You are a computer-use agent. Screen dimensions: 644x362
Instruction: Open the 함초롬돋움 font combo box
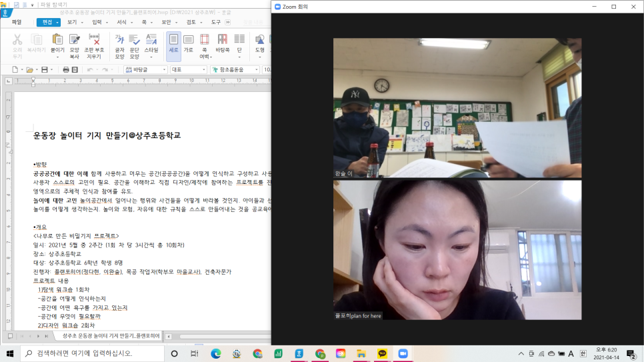(235, 69)
